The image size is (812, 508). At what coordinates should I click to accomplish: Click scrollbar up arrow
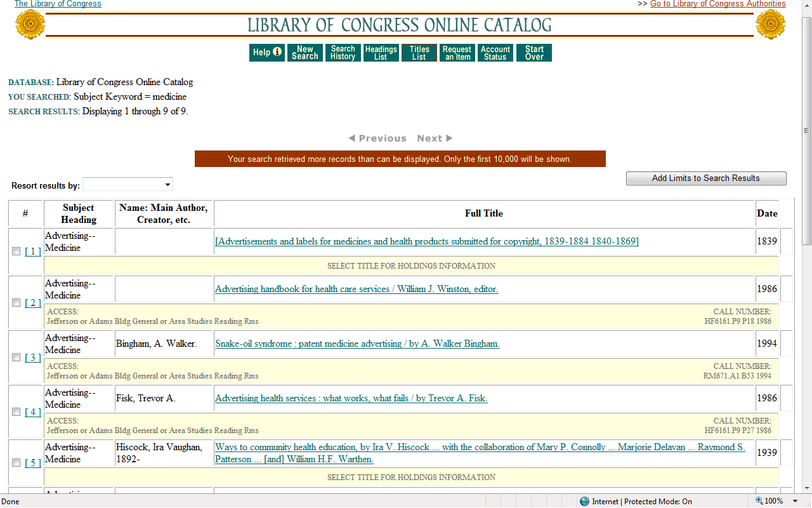click(806, 7)
